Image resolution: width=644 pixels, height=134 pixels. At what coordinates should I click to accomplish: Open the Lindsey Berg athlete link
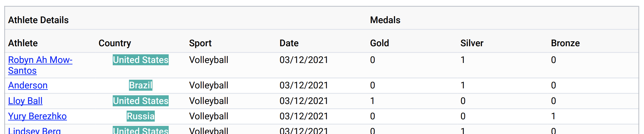[x=34, y=131]
